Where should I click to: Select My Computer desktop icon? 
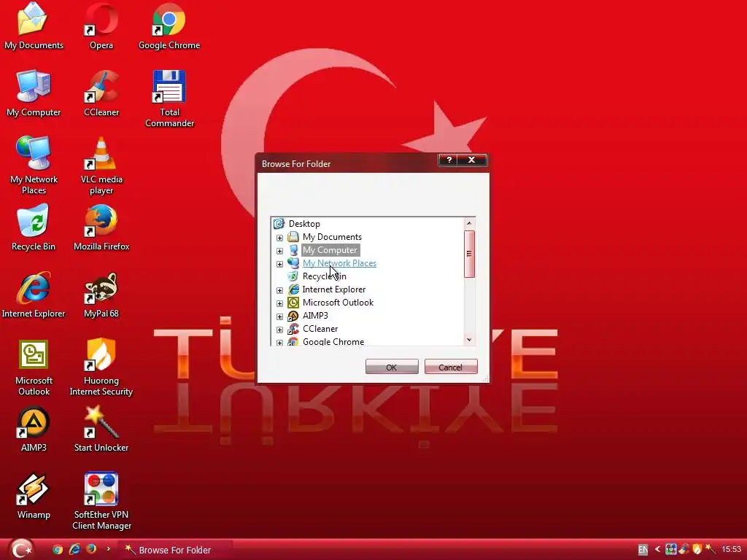point(34,93)
